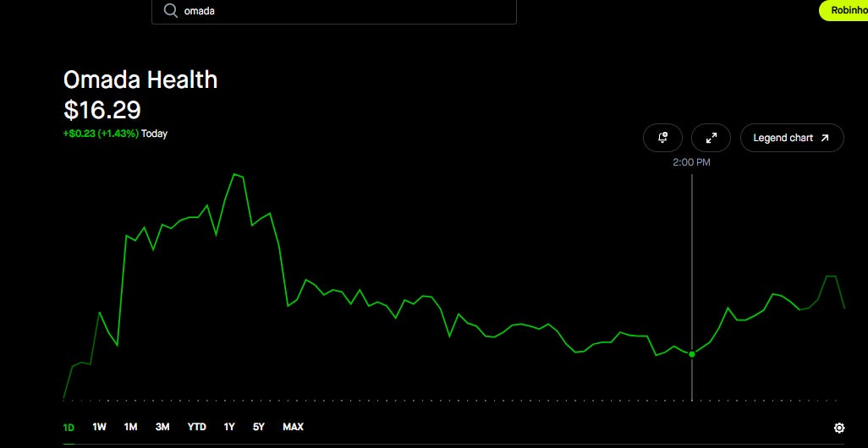Select the MAX time range tab
This screenshot has width=868, height=448.
[293, 427]
